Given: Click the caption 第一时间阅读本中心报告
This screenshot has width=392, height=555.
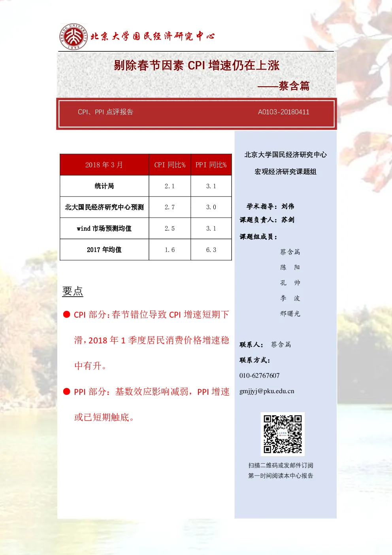Looking at the screenshot, I should [281, 476].
